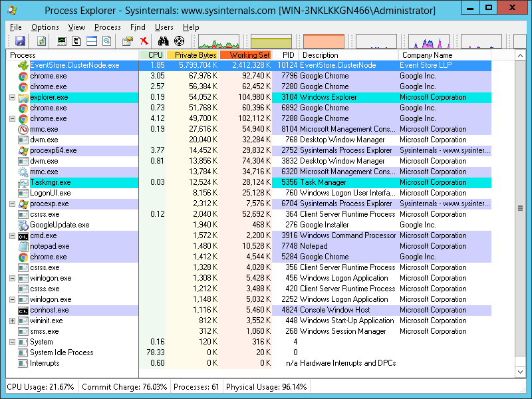
Task: Sort by the CPU column header
Action: 152,55
